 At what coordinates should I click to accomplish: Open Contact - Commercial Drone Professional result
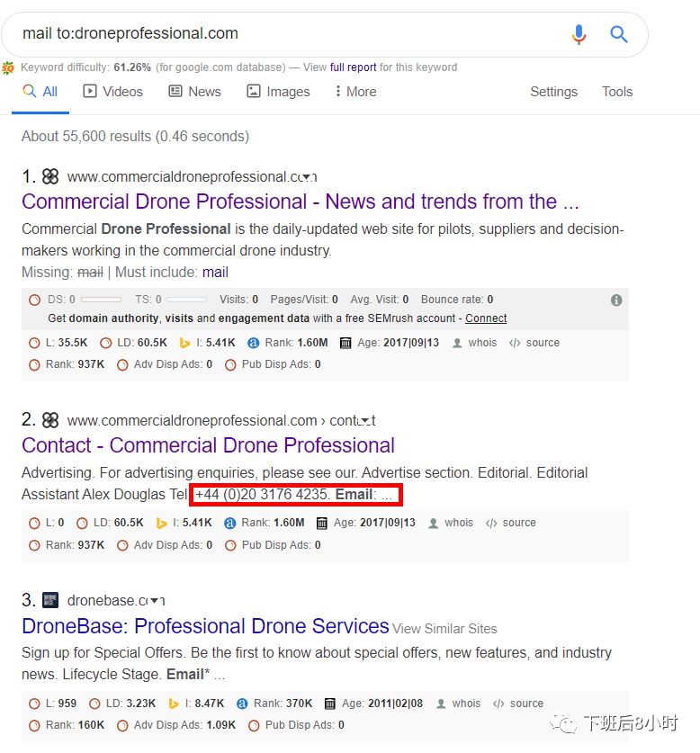click(208, 445)
